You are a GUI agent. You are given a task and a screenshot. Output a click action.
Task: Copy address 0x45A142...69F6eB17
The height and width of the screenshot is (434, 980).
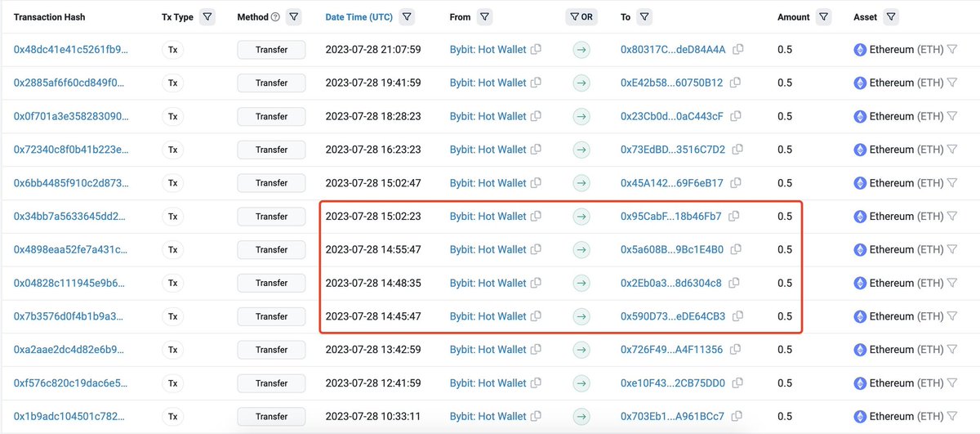point(736,183)
